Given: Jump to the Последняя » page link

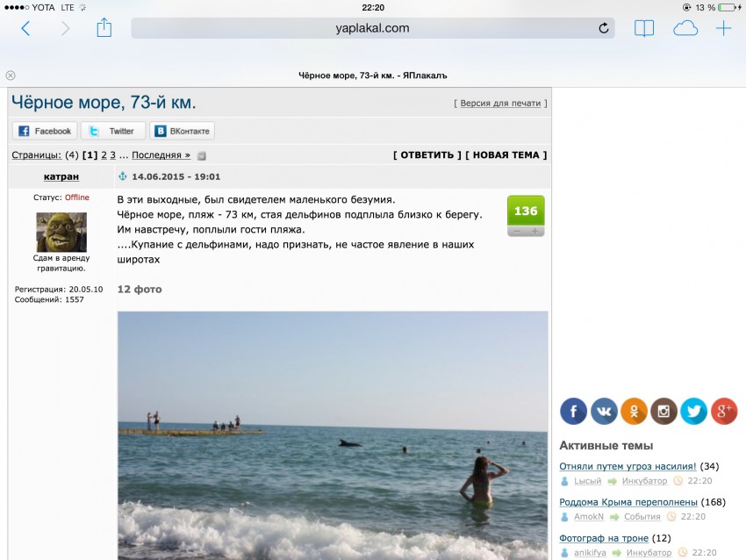Looking at the screenshot, I should pos(161,155).
